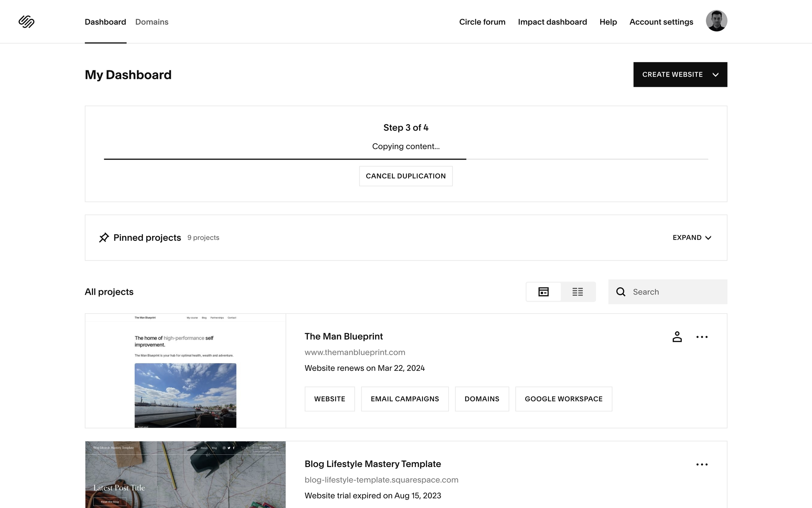This screenshot has width=812, height=508.
Task: Open contributor icon for The Man Blueprint
Action: [677, 337]
